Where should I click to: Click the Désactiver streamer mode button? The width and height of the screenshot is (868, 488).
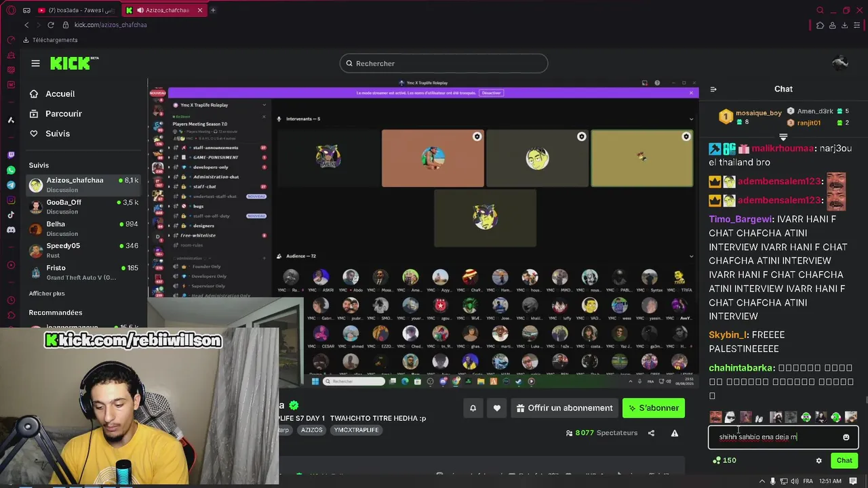(491, 93)
